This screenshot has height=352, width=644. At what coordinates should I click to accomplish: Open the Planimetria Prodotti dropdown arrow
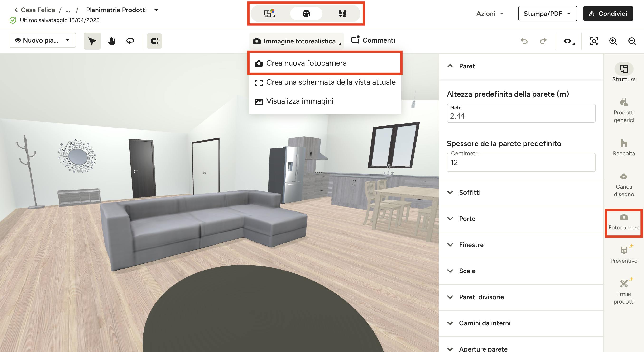click(x=156, y=10)
